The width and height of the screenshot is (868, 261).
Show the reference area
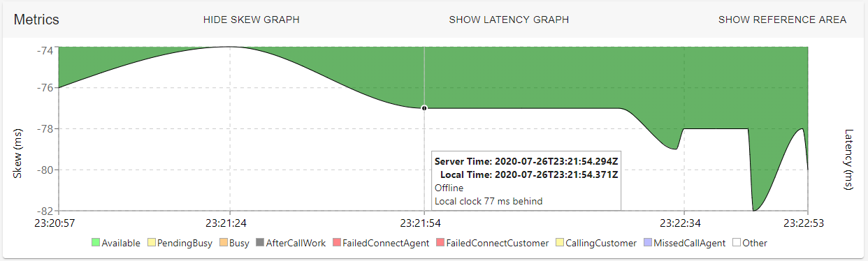tap(783, 20)
